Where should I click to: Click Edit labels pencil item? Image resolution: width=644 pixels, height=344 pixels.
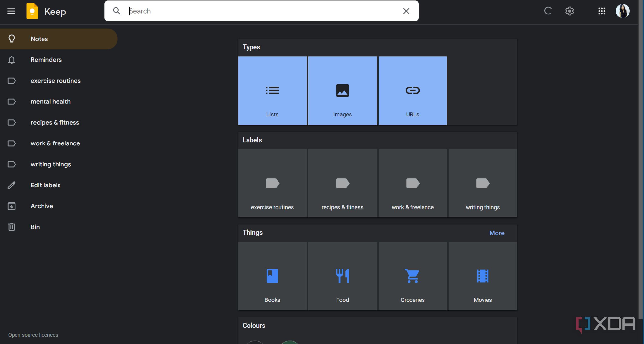(x=59, y=185)
